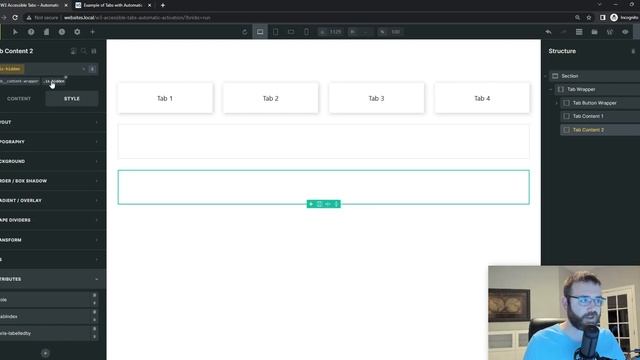Open the icon right of the folder icon
Image resolution: width=640 pixels, height=360 pixels.
click(x=610, y=32)
